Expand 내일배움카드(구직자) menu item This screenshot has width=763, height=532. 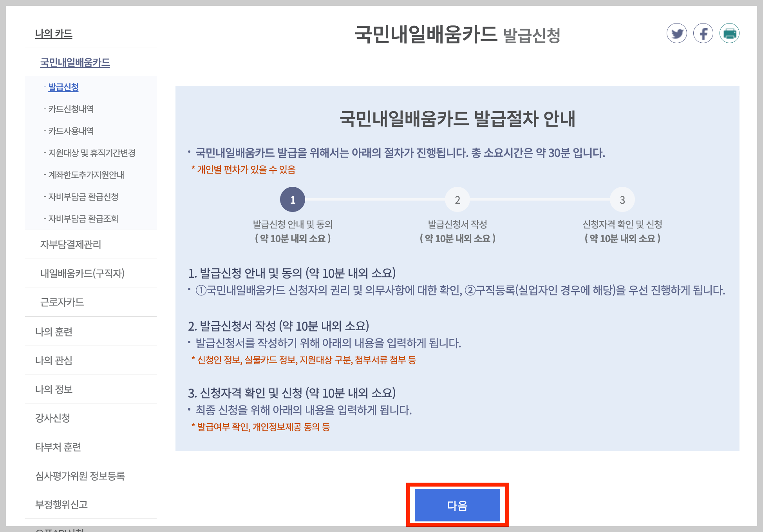[x=82, y=273]
